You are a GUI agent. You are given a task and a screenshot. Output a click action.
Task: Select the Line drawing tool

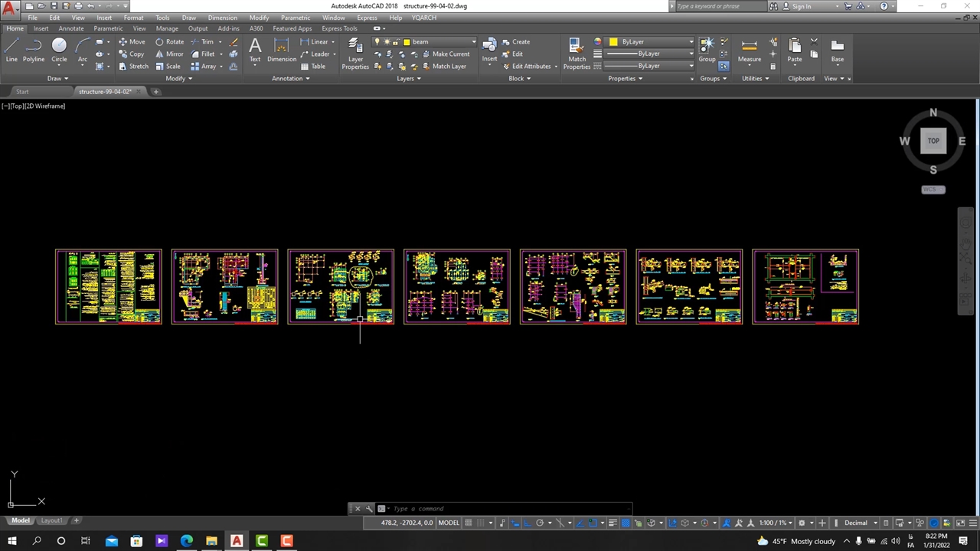pos(11,50)
